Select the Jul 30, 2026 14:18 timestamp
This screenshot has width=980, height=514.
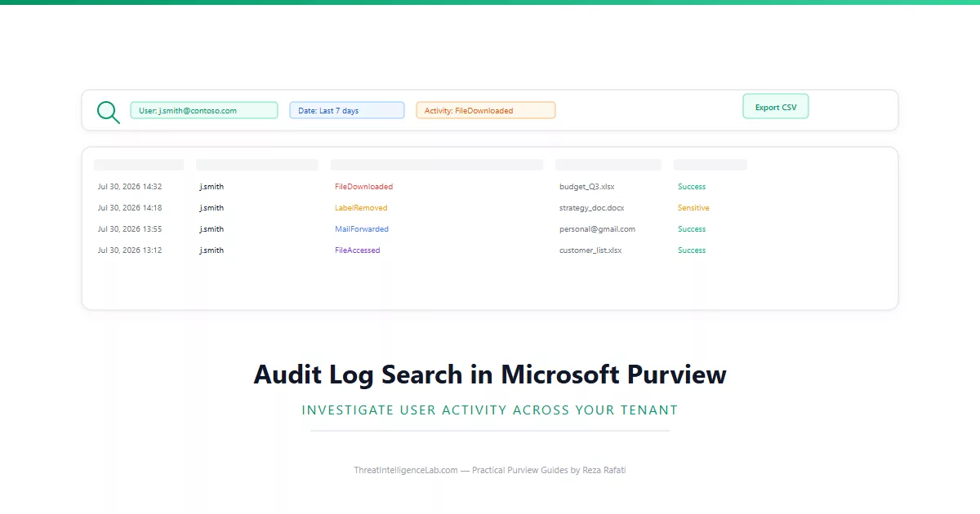point(130,208)
